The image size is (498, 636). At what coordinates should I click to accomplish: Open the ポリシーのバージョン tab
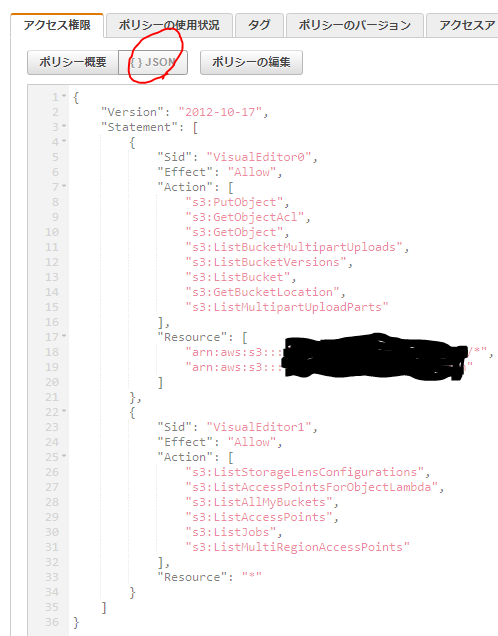[x=355, y=25]
